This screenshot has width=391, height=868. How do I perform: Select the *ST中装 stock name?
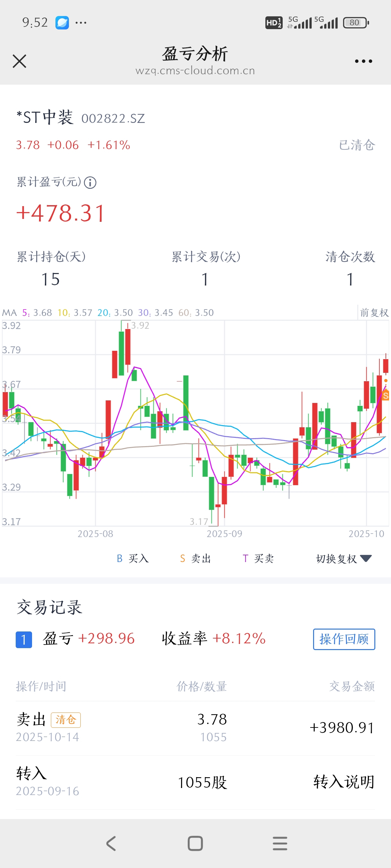tap(45, 117)
